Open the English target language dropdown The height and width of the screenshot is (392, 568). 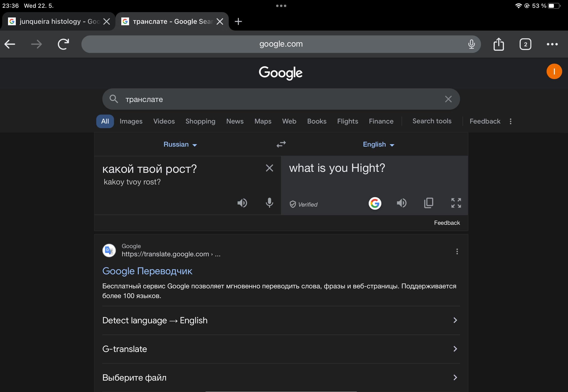click(x=378, y=144)
